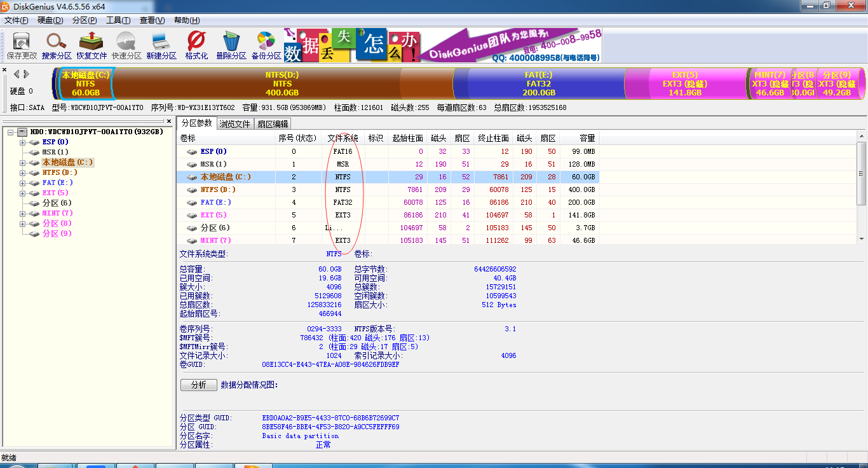Expand the ESP(0) tree node

pyautogui.click(x=23, y=142)
